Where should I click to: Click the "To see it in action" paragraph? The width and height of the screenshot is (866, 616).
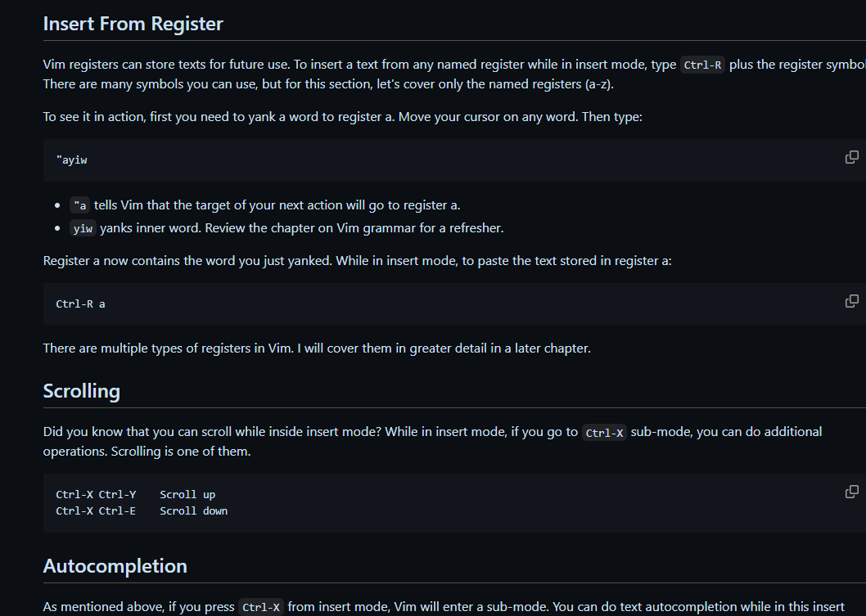342,117
